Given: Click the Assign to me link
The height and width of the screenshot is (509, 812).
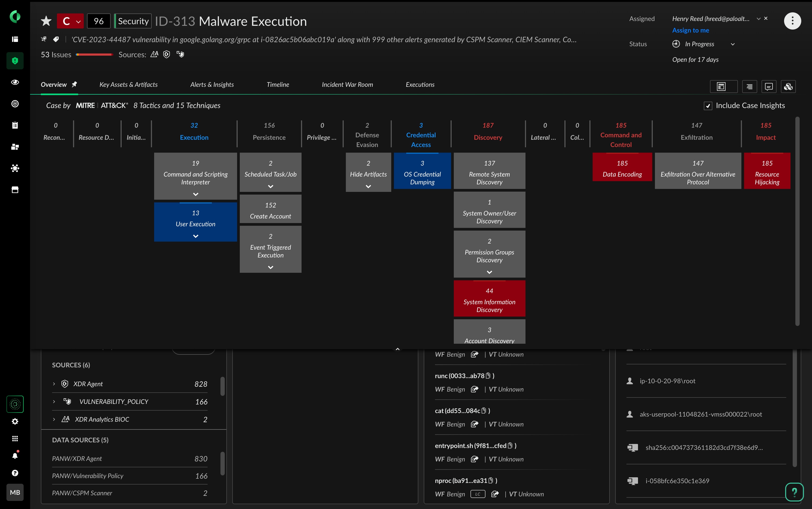Looking at the screenshot, I should click(x=690, y=30).
